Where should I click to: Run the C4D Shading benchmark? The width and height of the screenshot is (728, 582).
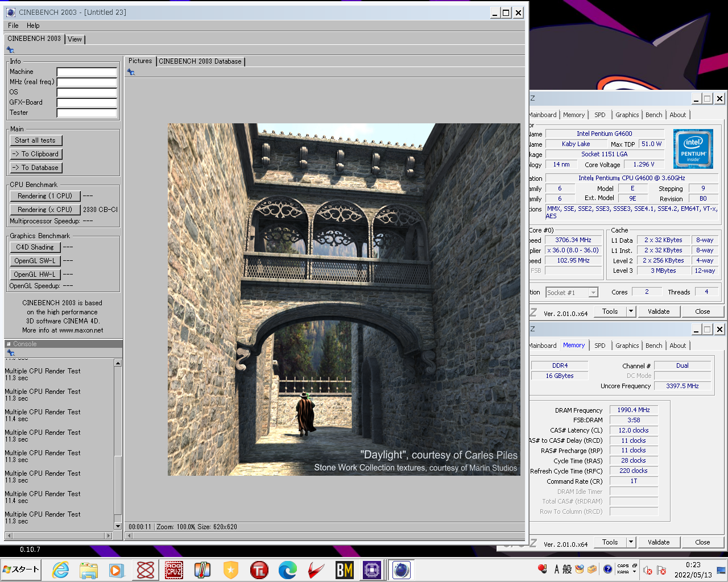tap(35, 247)
